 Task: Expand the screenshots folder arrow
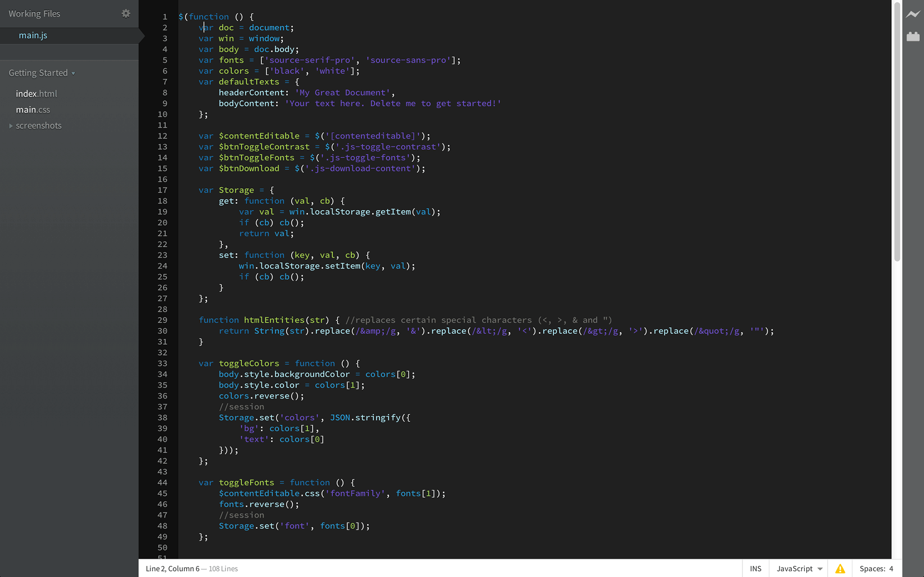click(x=11, y=126)
